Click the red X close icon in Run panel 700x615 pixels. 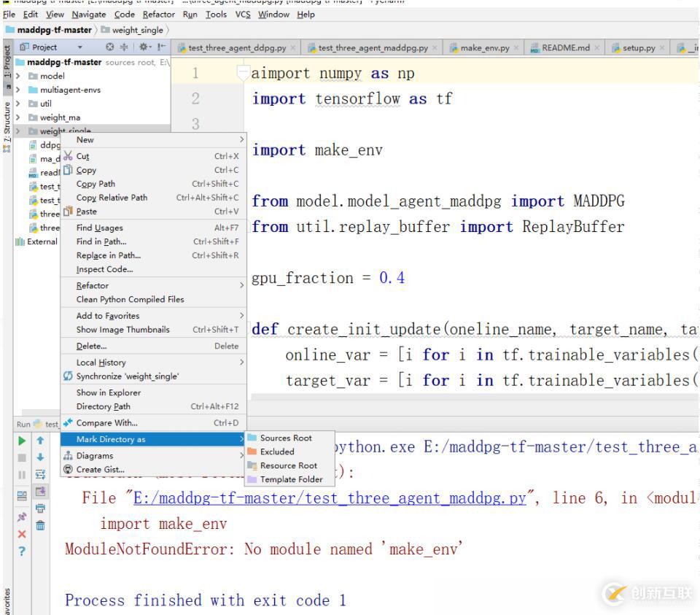pyautogui.click(x=23, y=533)
